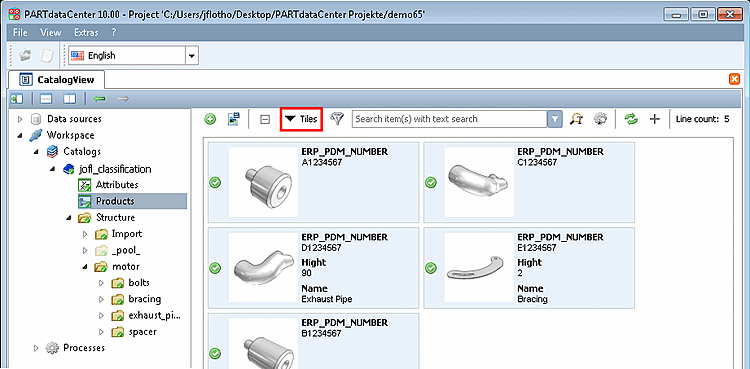750x369 pixels.
Task: Click green status check of D1234567
Action: pyautogui.click(x=215, y=268)
